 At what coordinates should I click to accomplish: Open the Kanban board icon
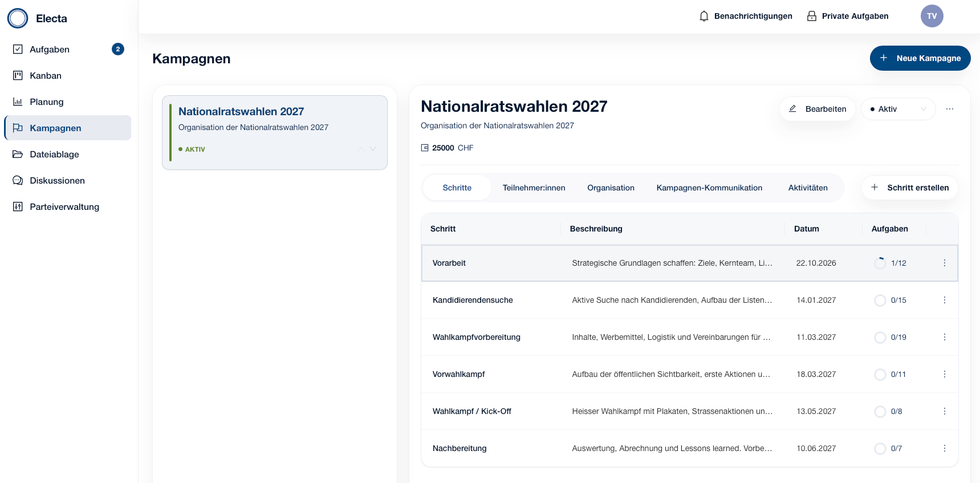(x=18, y=75)
